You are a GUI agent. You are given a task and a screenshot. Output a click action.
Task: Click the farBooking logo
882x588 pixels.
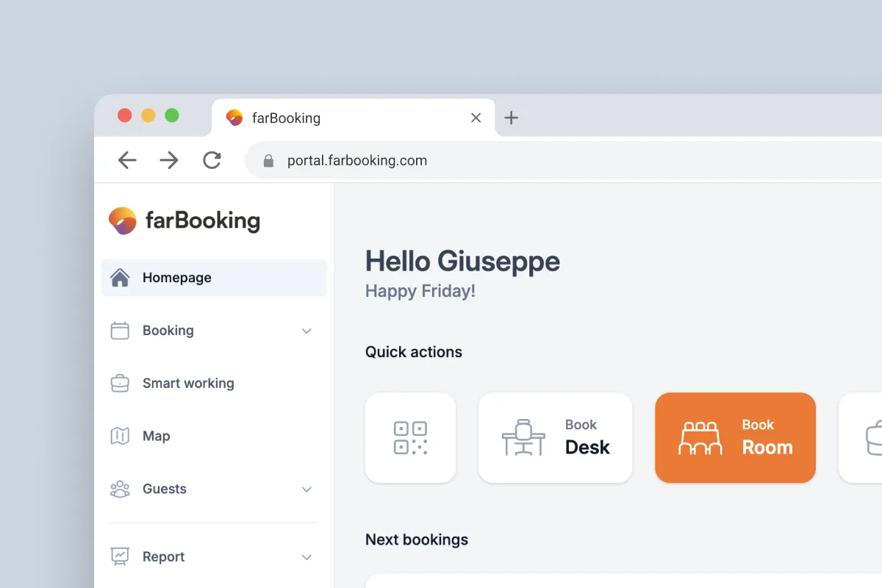click(184, 220)
